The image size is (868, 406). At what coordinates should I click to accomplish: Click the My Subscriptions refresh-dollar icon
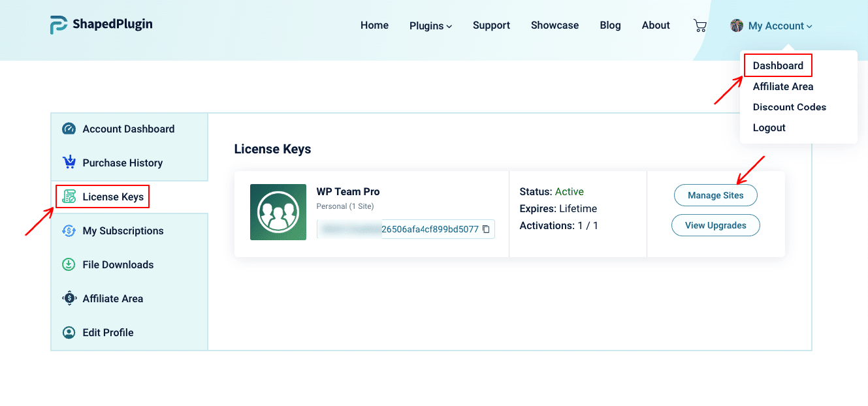tap(69, 230)
